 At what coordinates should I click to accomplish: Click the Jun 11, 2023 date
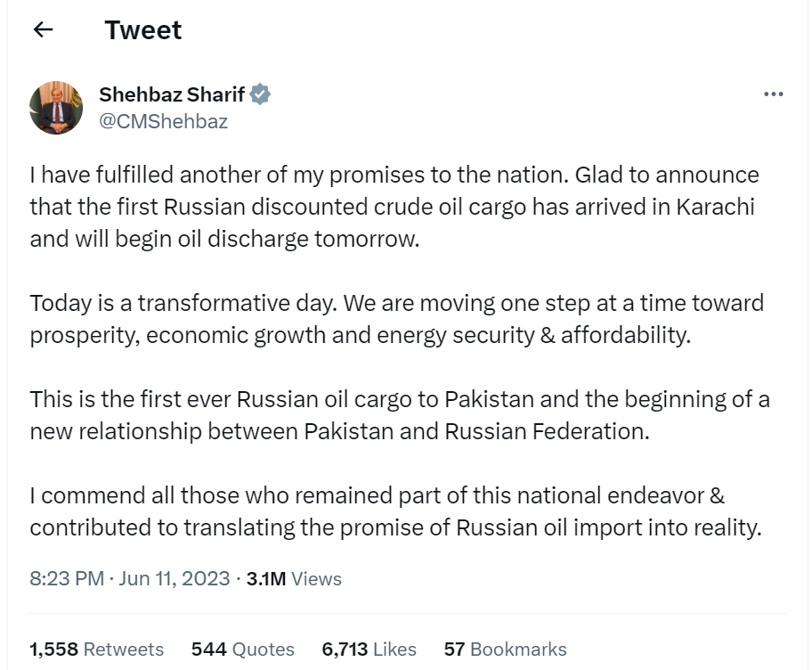[175, 578]
